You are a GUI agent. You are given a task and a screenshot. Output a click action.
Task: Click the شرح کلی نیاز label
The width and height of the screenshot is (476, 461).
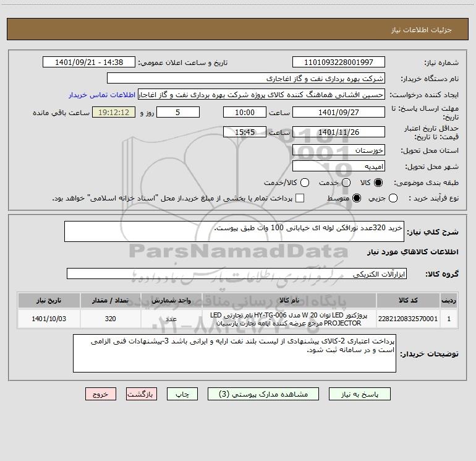coord(433,232)
